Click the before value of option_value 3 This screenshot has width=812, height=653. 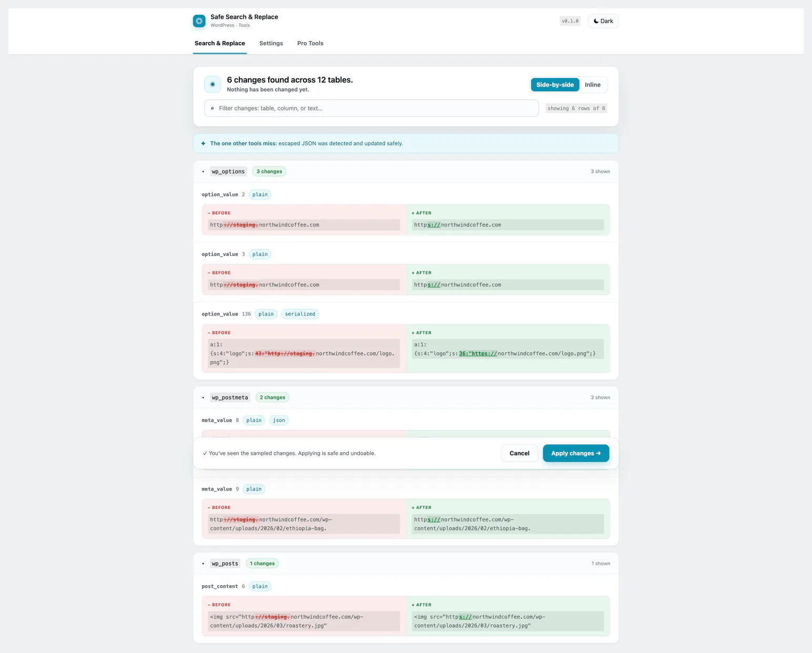coord(304,285)
